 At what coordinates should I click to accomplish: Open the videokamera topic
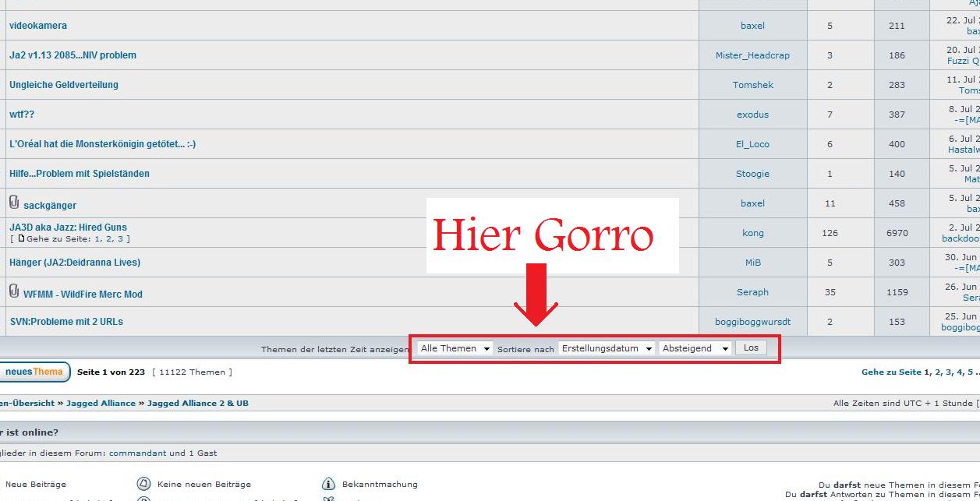coord(38,26)
